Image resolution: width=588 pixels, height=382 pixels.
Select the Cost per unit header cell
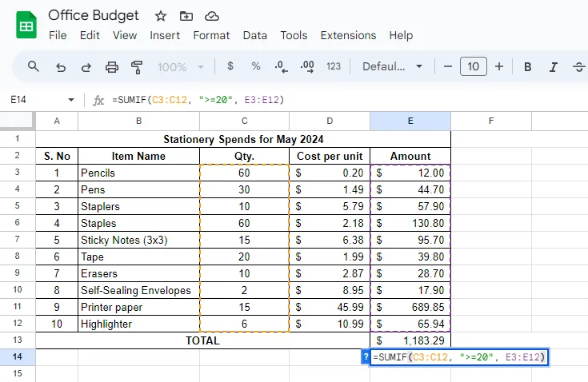point(330,156)
